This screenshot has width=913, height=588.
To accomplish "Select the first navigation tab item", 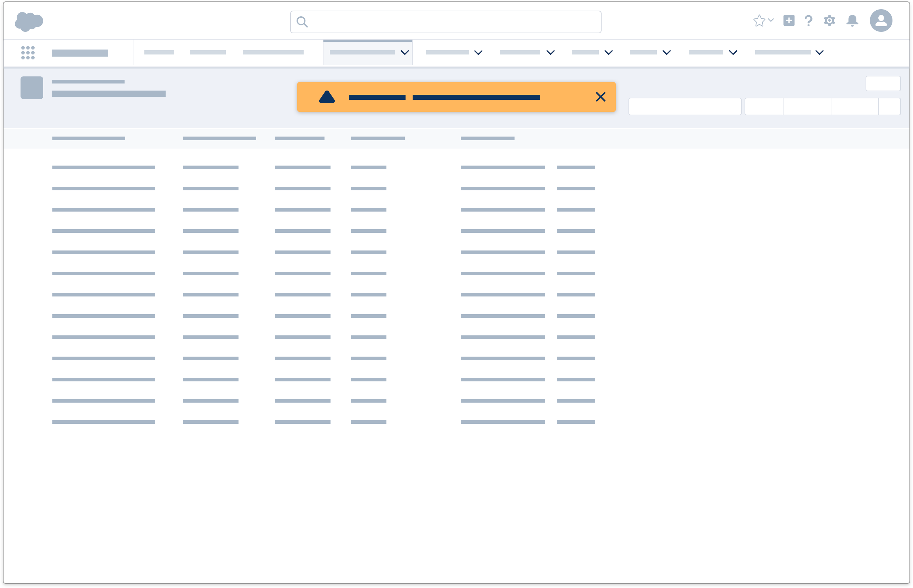I will pos(159,53).
